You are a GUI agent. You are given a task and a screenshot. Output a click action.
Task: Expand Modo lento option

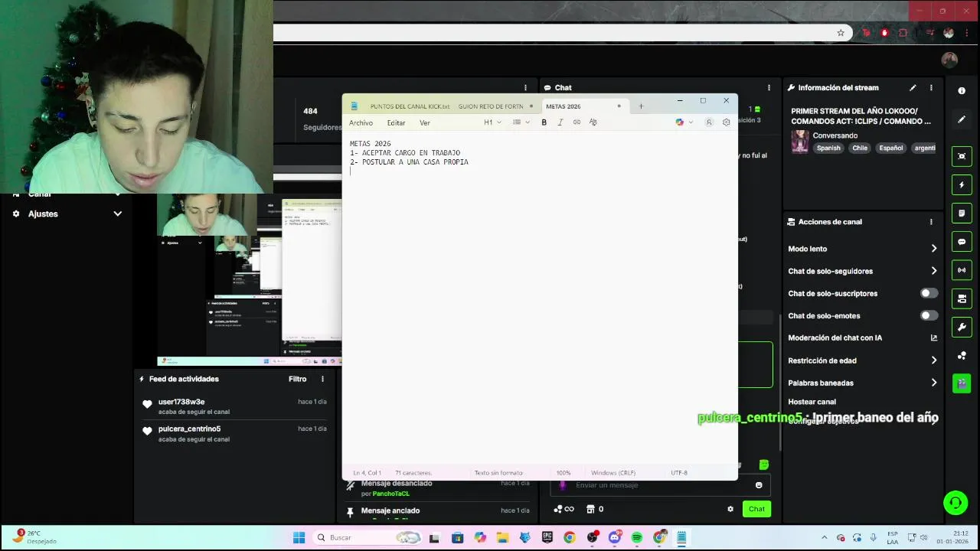coord(862,249)
